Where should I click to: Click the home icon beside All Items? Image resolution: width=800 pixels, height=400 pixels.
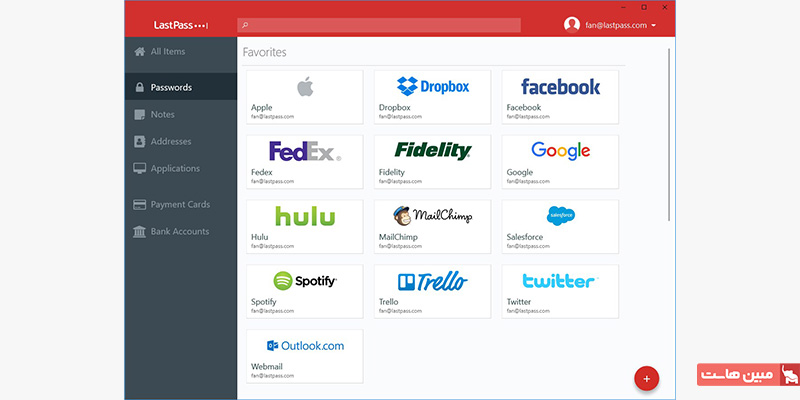tap(139, 52)
